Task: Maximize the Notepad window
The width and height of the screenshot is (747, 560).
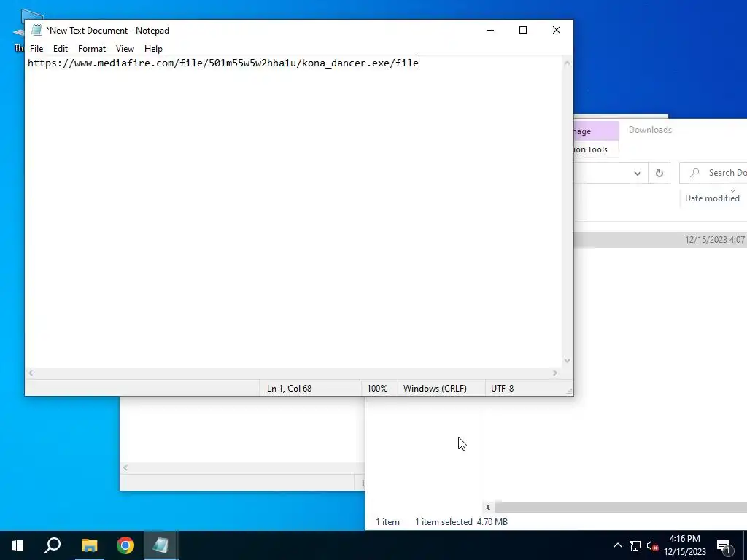Action: pos(523,30)
